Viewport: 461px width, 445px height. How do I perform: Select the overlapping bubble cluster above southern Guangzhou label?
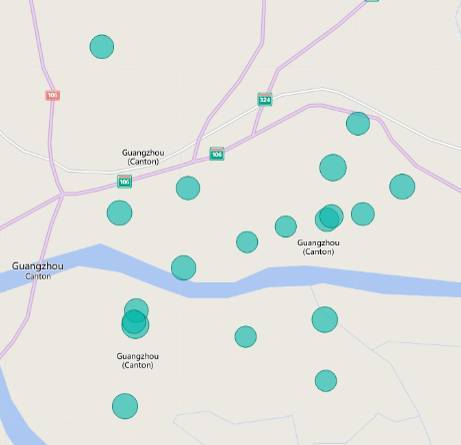[x=135, y=319]
